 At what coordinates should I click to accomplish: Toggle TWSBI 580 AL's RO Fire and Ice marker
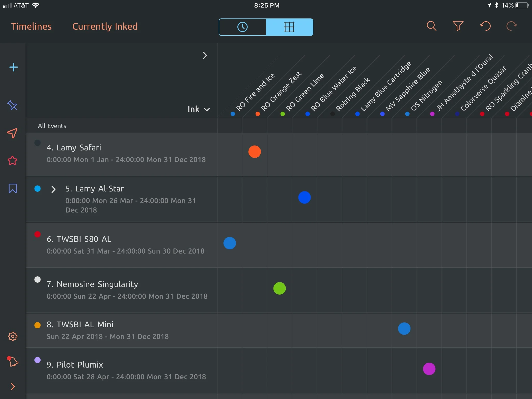click(x=230, y=243)
